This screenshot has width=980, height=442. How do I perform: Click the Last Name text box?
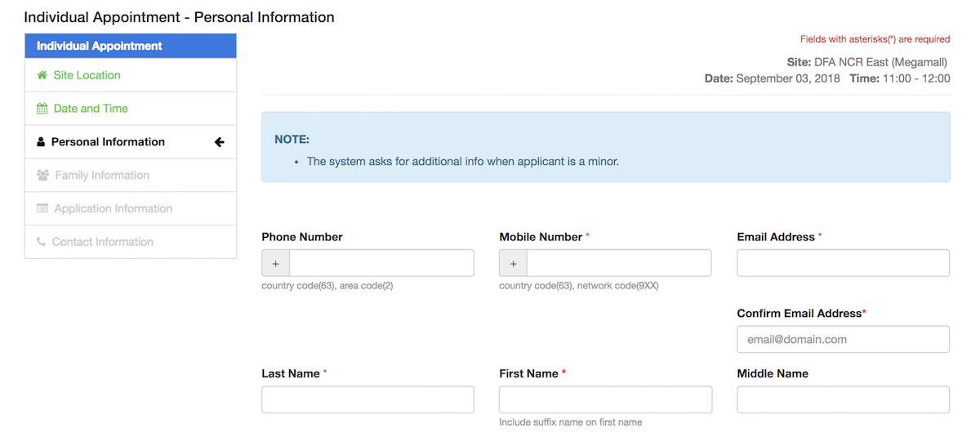(367, 400)
